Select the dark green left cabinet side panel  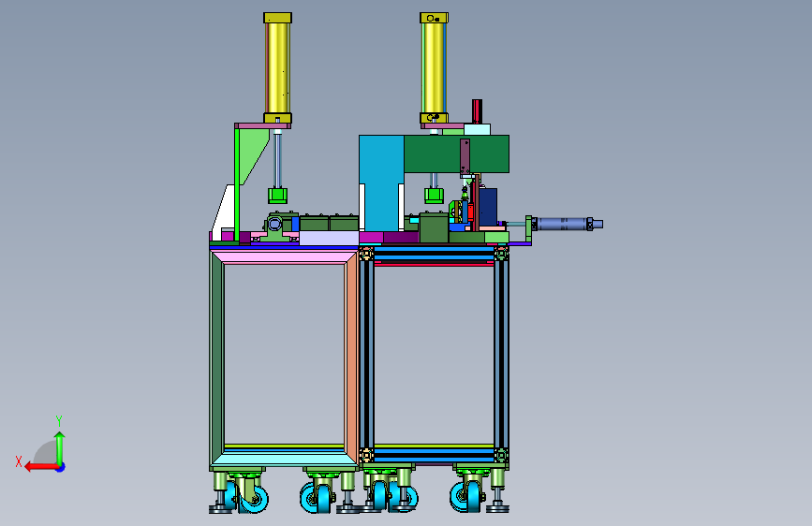(x=217, y=358)
